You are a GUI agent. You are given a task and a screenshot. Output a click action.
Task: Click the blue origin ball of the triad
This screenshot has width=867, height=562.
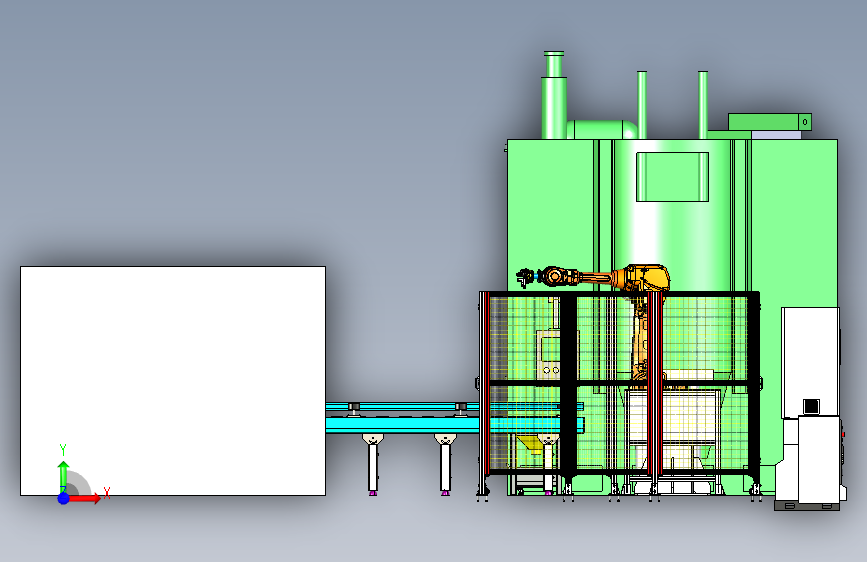click(63, 498)
